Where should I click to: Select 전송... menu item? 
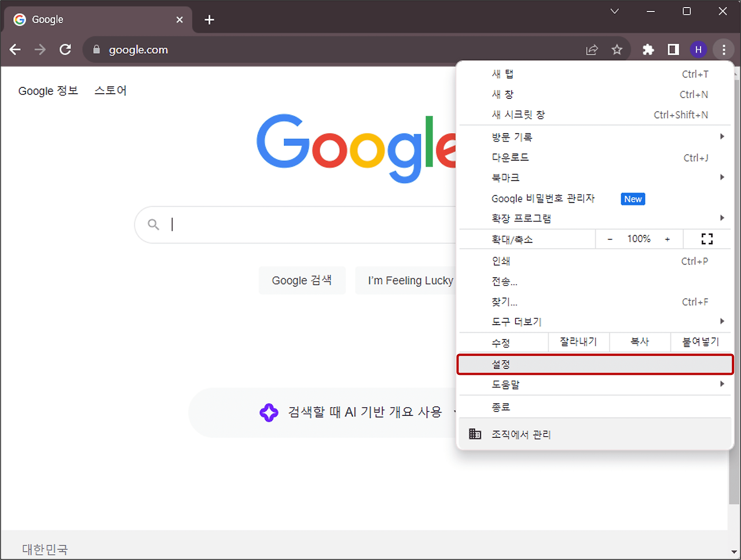click(x=595, y=281)
